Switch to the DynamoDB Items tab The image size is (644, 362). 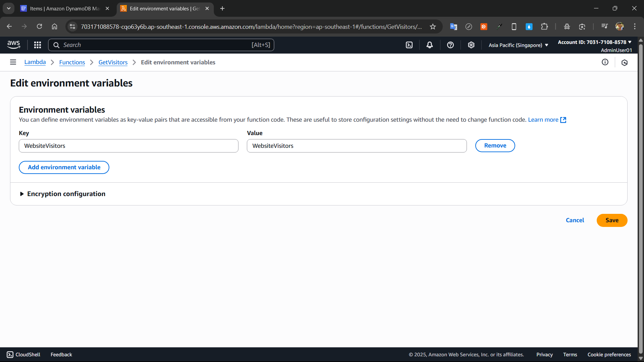64,8
